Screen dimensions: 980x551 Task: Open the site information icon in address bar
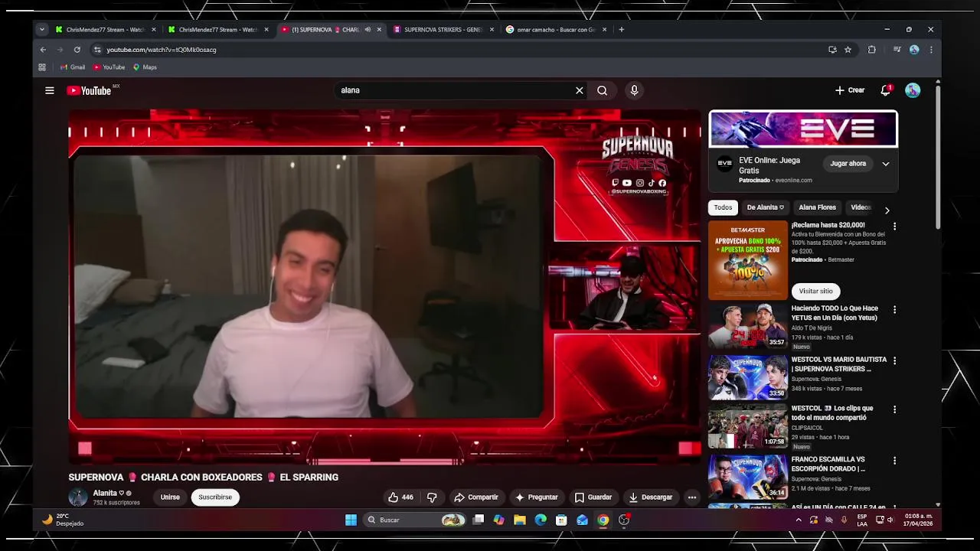point(97,50)
